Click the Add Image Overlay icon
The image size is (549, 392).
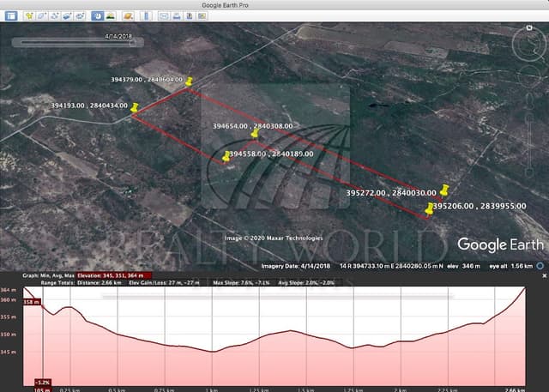pos(68,15)
